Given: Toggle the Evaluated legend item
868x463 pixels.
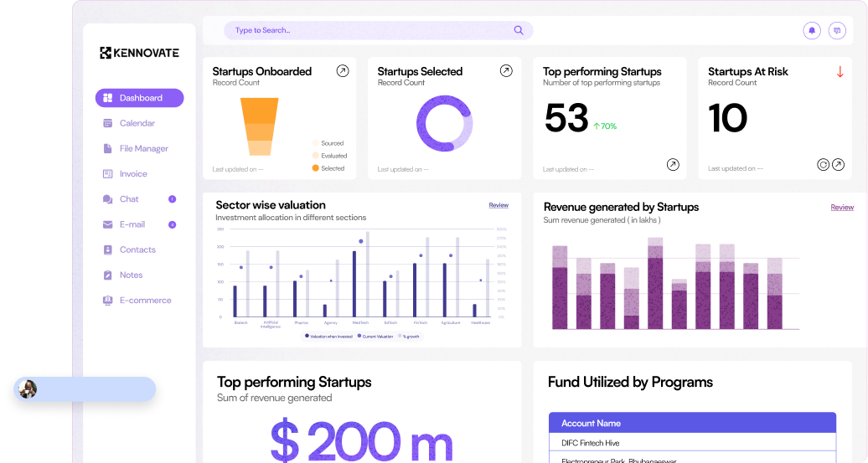Looking at the screenshot, I should [x=333, y=156].
